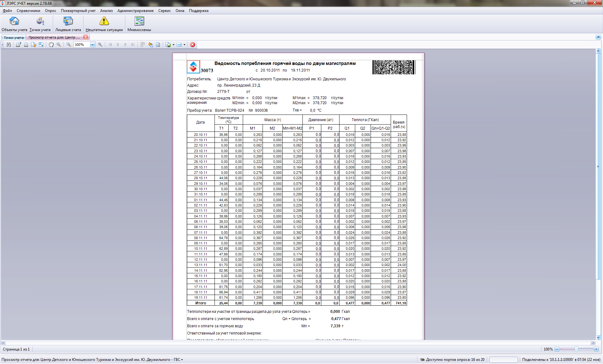Select the Просмотр отчета tab

pos(54,37)
